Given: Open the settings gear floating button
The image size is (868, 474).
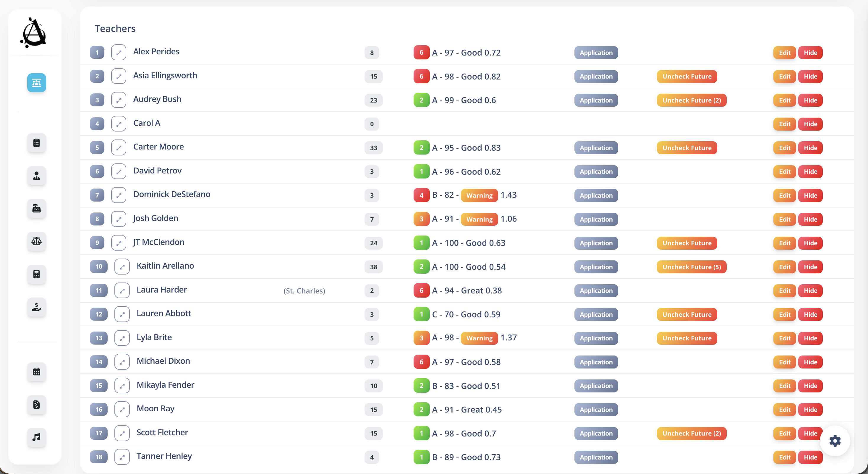Looking at the screenshot, I should coord(835,441).
